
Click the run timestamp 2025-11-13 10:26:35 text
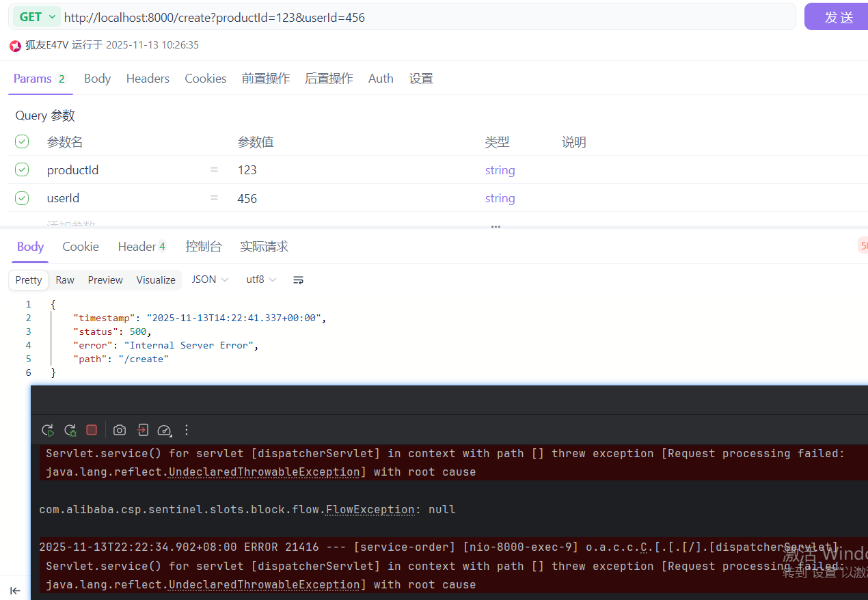(152, 45)
